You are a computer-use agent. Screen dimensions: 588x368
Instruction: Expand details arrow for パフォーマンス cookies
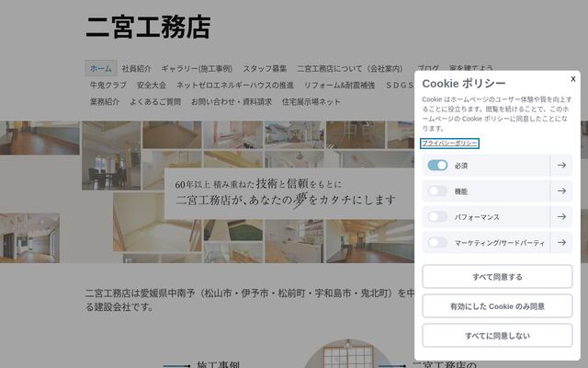(561, 217)
